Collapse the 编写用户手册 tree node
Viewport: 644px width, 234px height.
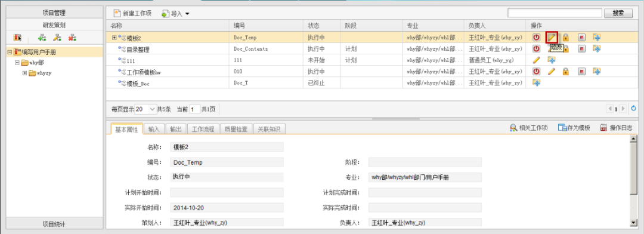click(x=10, y=52)
